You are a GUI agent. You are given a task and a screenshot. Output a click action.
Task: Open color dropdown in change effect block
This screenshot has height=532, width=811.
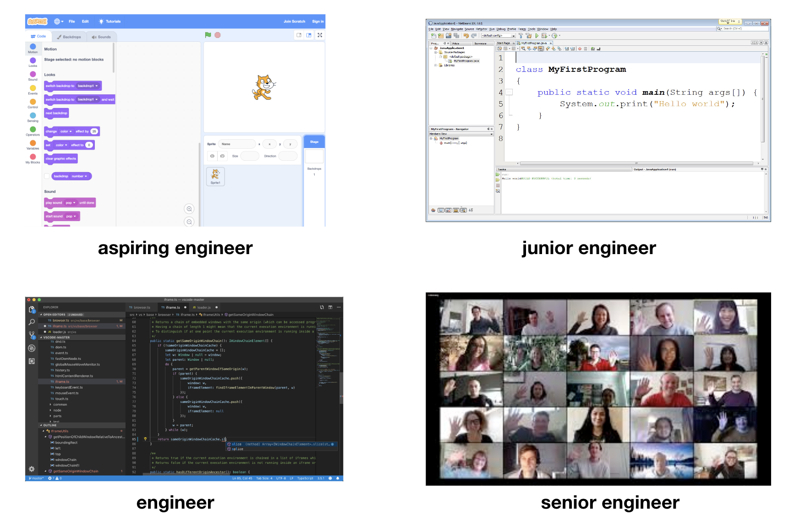(66, 131)
